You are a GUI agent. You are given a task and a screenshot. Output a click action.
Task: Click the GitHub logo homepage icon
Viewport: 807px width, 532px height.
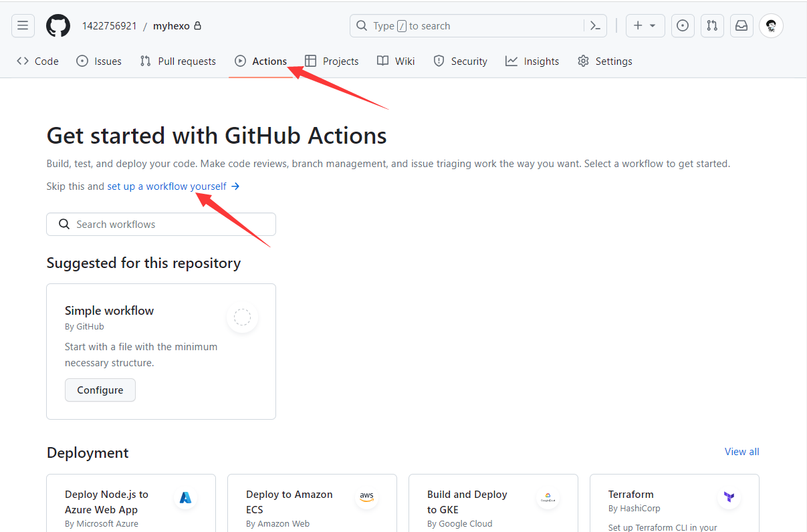58,26
